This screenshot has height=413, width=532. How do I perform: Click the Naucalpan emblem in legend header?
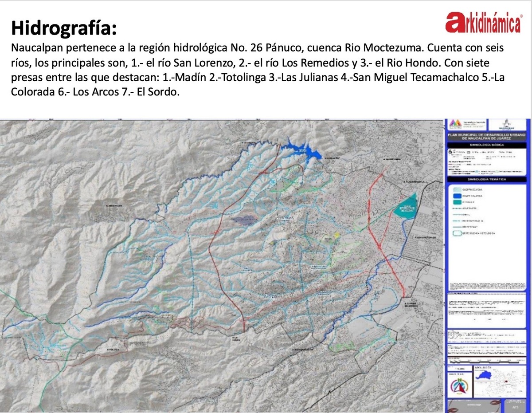[506, 125]
